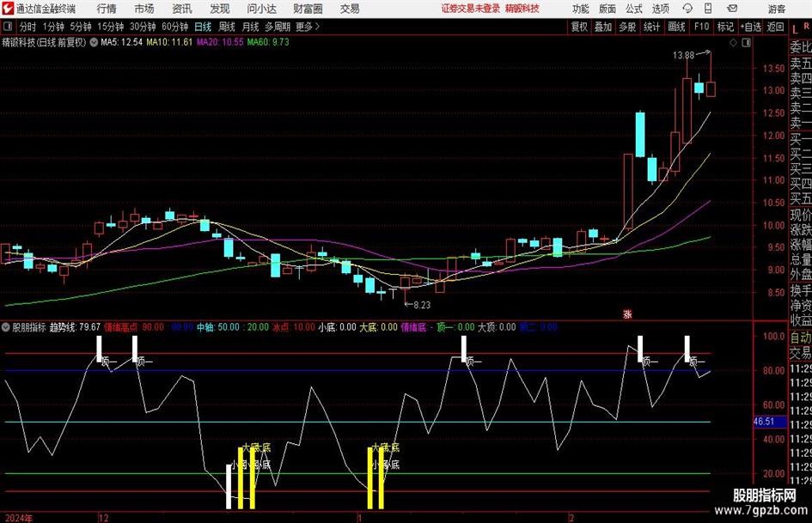Open the 功能 menu
Viewport: 812px width, 523px height.
pyautogui.click(x=581, y=9)
